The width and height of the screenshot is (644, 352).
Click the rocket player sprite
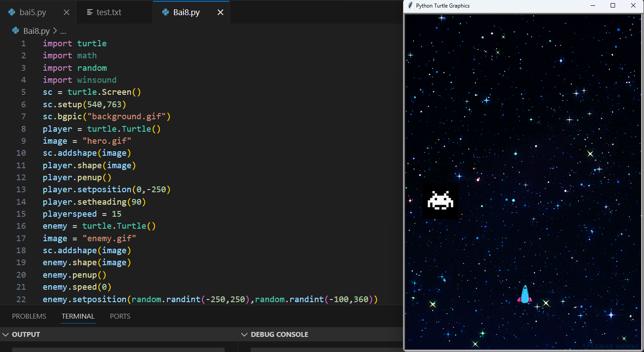coord(525,295)
